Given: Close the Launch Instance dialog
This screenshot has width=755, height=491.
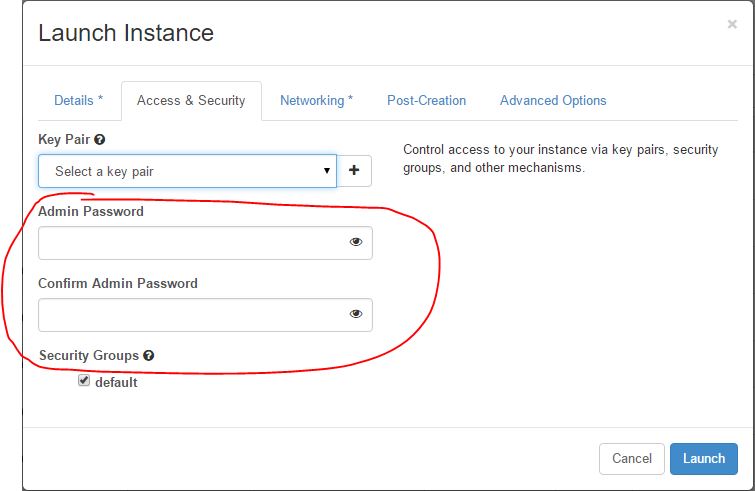Looking at the screenshot, I should tap(732, 24).
